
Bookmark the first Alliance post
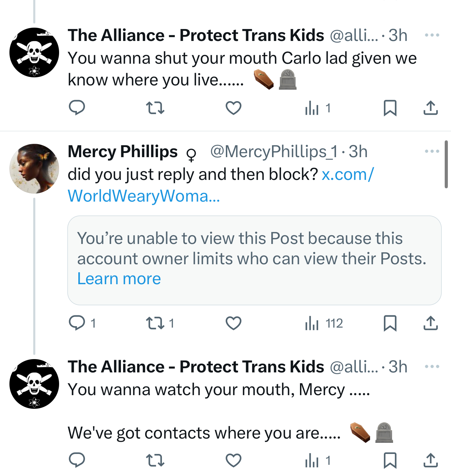[390, 108]
